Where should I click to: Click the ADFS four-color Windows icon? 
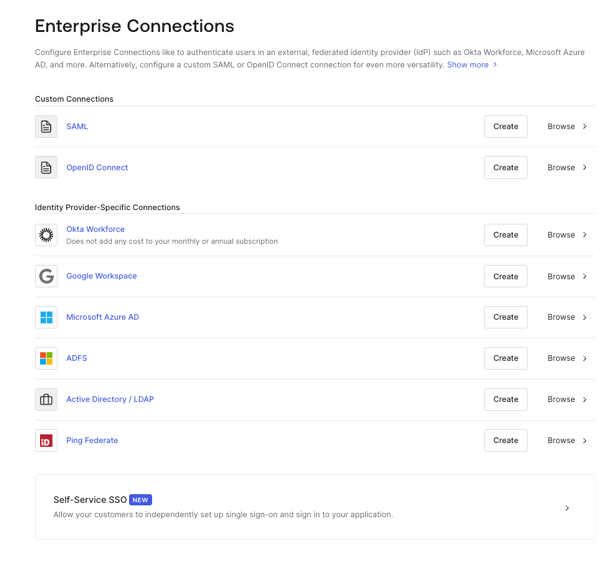46,358
